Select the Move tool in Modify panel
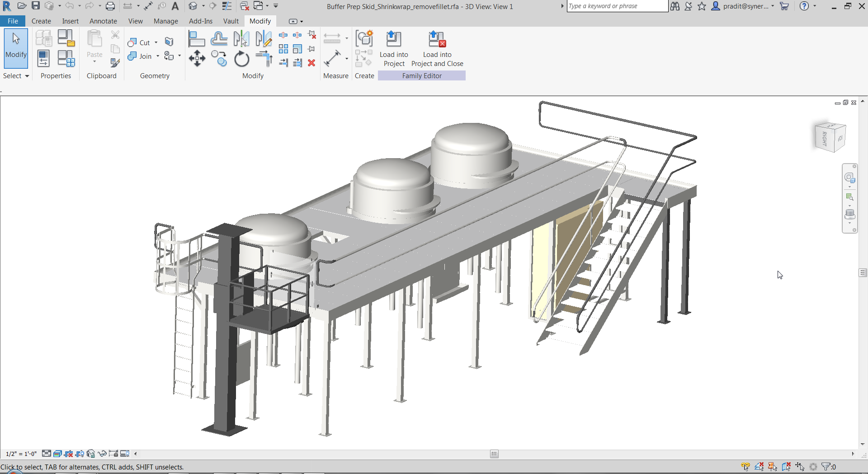The height and width of the screenshot is (474, 868). pyautogui.click(x=197, y=59)
